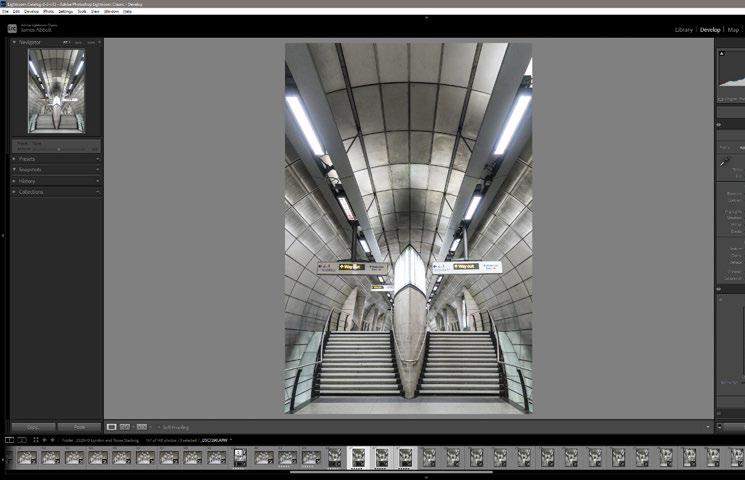Expand the History panel

[x=27, y=181]
